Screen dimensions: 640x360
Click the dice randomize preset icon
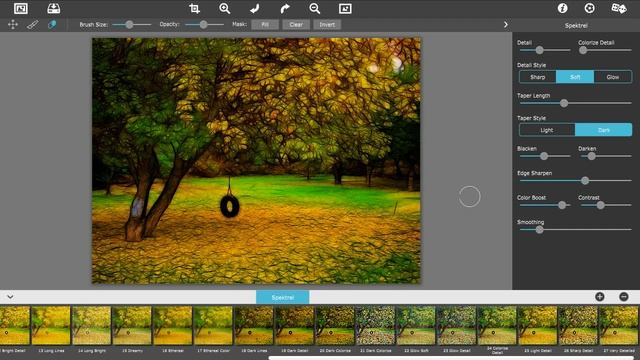tap(618, 8)
